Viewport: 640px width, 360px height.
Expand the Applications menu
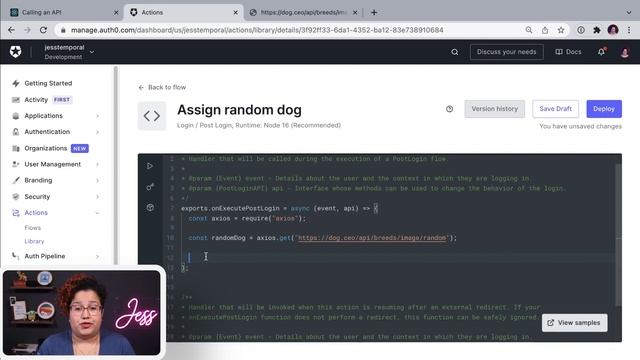pos(56,116)
